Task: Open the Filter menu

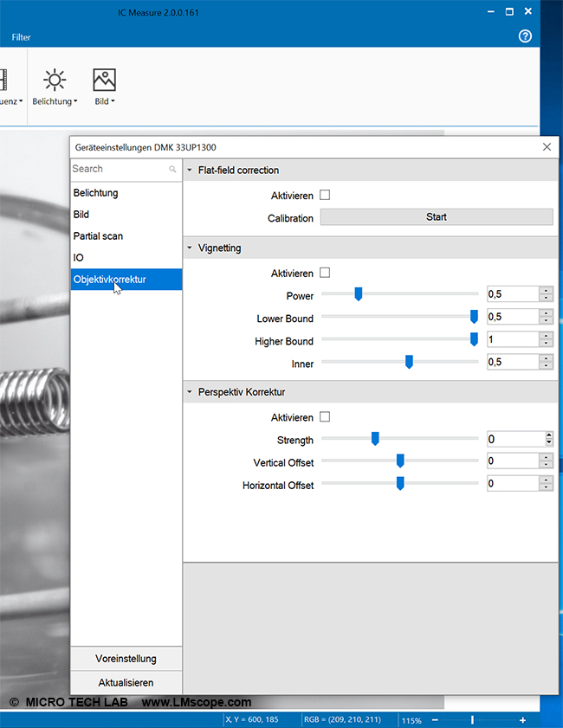Action: [x=22, y=37]
